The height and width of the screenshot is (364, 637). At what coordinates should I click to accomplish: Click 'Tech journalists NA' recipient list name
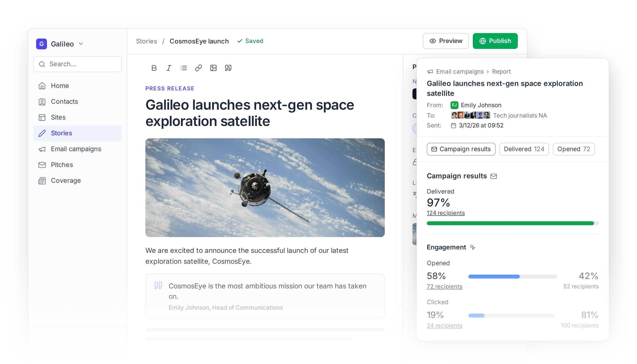520,116
